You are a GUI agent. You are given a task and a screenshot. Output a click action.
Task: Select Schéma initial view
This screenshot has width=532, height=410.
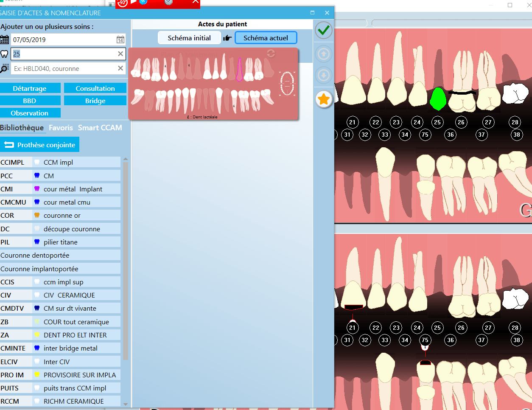pos(189,38)
